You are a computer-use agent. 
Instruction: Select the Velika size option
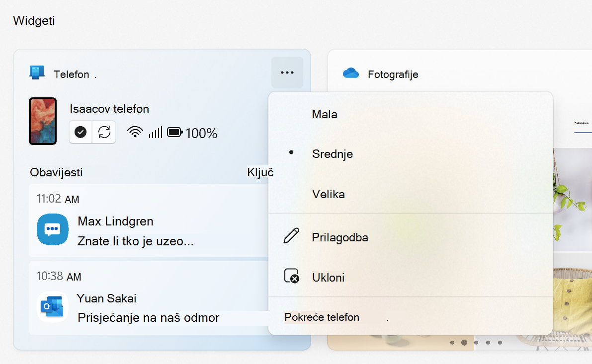(411, 194)
